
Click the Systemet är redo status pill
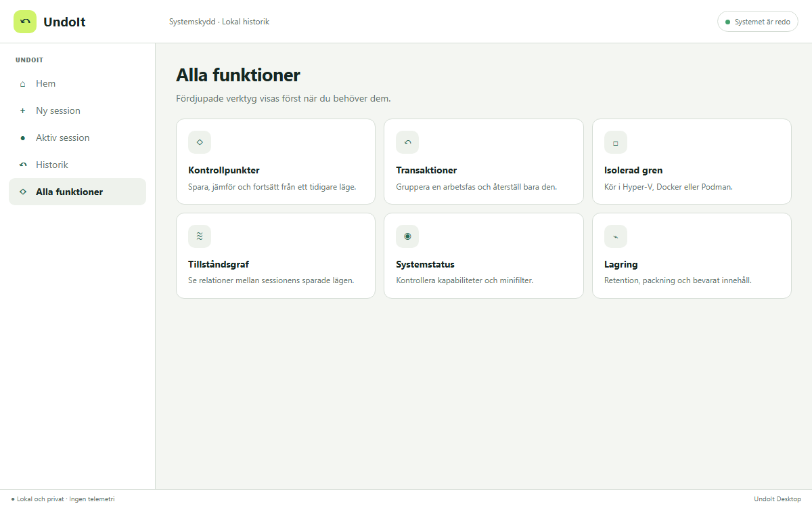point(758,22)
